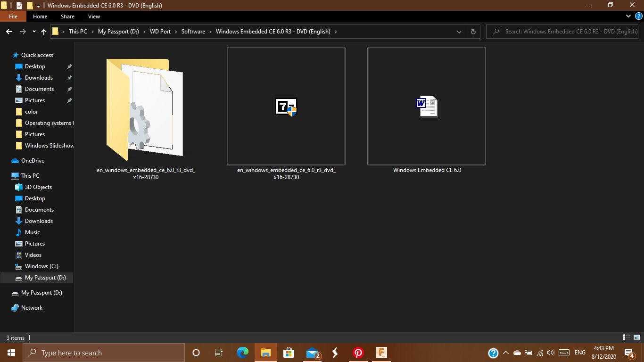Screen dimensions: 644x362
Task: Click 'Softwrare' breadcrumb in address bar
Action: [x=193, y=32]
